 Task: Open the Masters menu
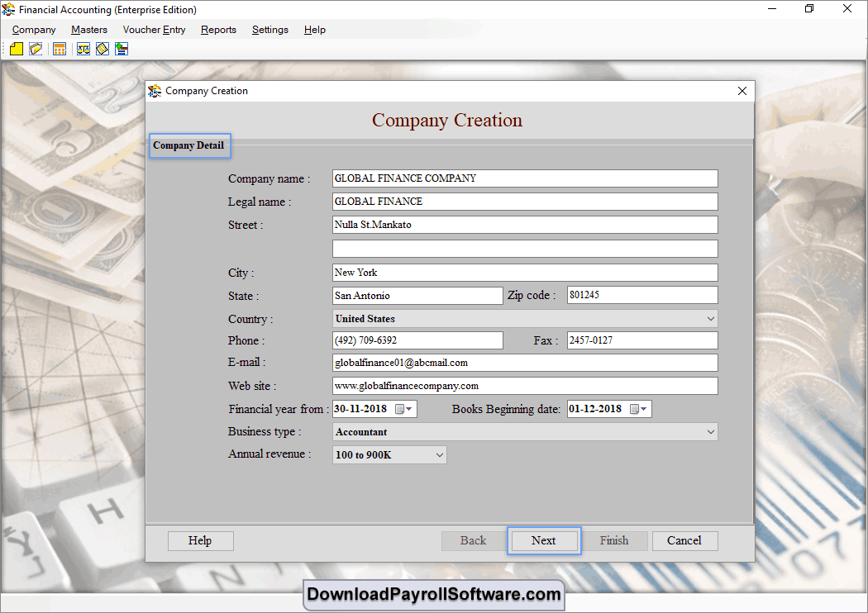point(89,30)
